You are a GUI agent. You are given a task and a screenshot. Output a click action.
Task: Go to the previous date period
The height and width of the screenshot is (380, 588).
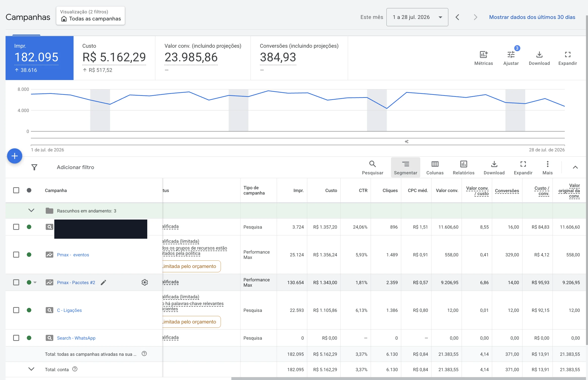click(x=457, y=17)
